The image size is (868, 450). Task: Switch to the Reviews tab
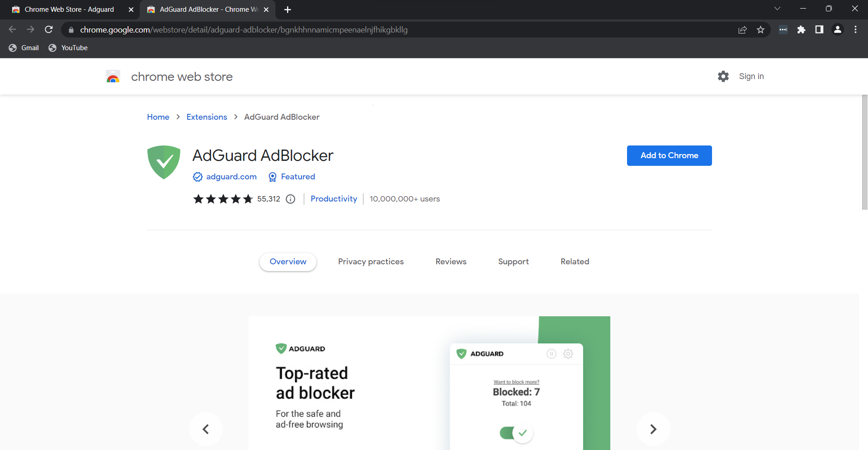pos(451,262)
